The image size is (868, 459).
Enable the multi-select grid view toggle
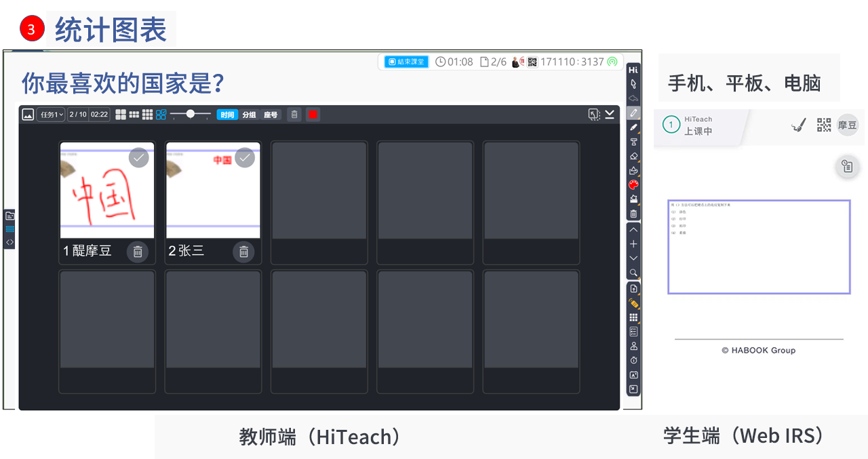[161, 115]
